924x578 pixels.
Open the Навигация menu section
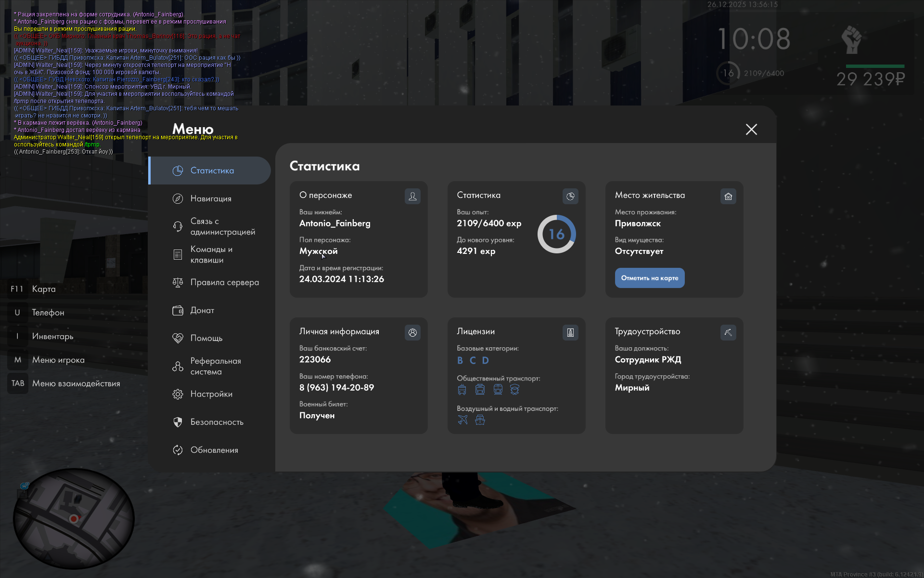(x=211, y=198)
